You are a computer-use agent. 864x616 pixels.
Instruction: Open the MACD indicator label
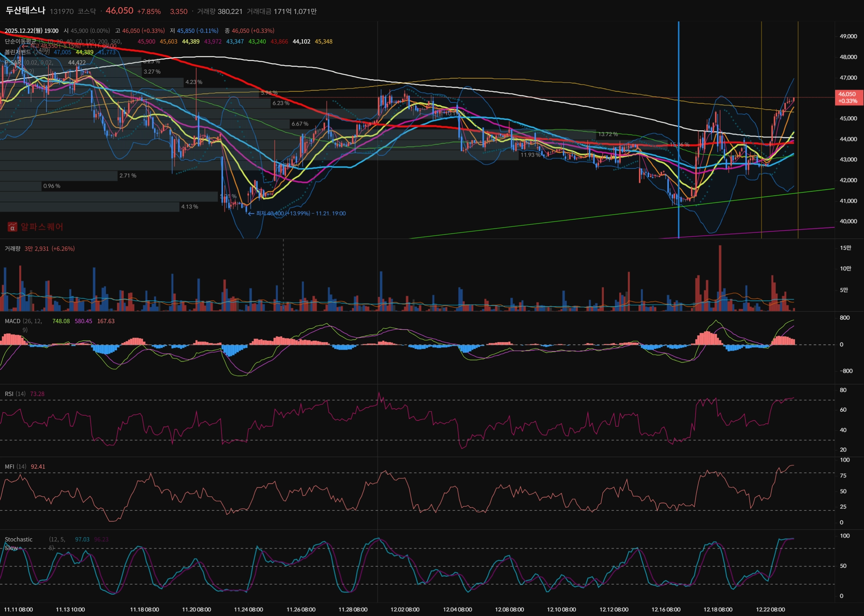[x=13, y=321]
